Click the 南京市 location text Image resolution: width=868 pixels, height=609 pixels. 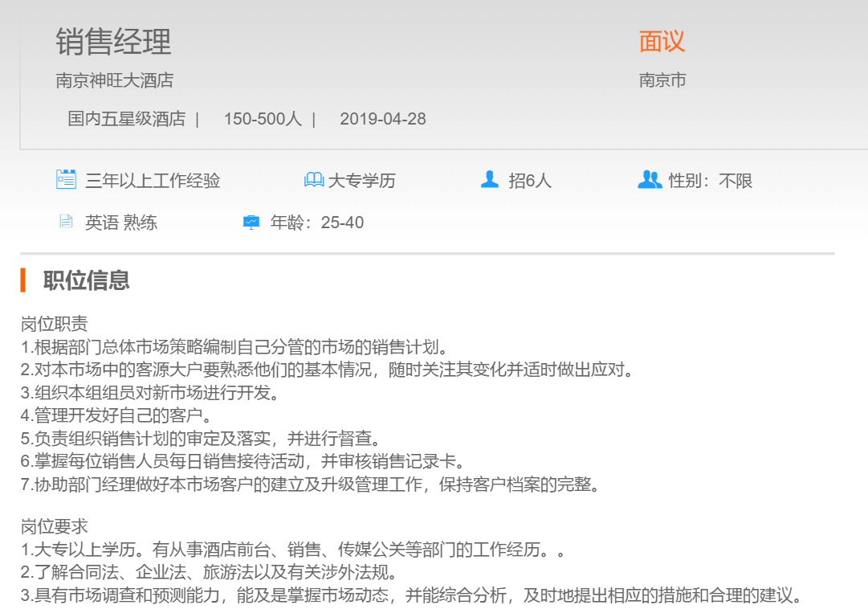point(662,80)
